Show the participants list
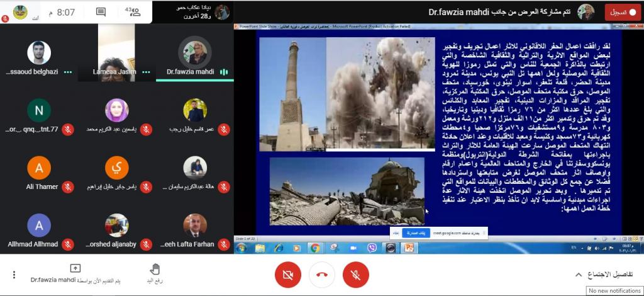644x296 pixels. click(133, 12)
